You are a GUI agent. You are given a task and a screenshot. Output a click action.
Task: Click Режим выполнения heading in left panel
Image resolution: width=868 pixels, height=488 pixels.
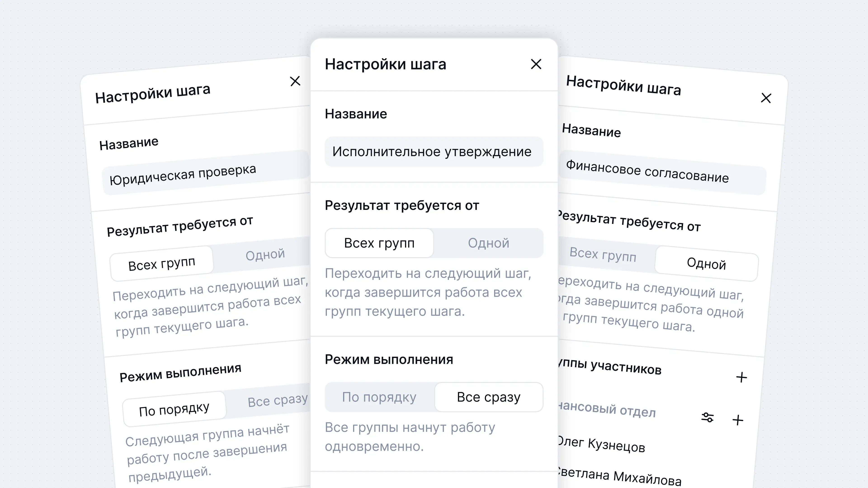[x=180, y=373]
